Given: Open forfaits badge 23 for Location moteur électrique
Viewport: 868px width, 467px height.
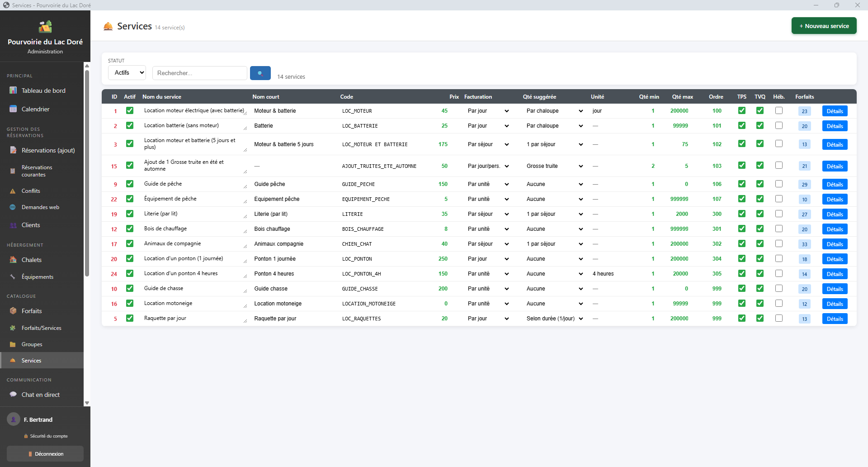Looking at the screenshot, I should pyautogui.click(x=804, y=111).
